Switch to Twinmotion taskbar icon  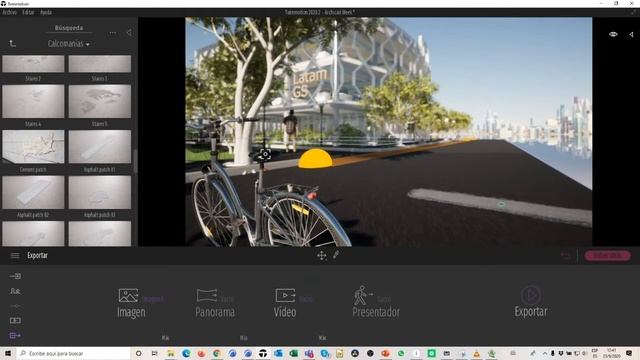click(x=263, y=353)
